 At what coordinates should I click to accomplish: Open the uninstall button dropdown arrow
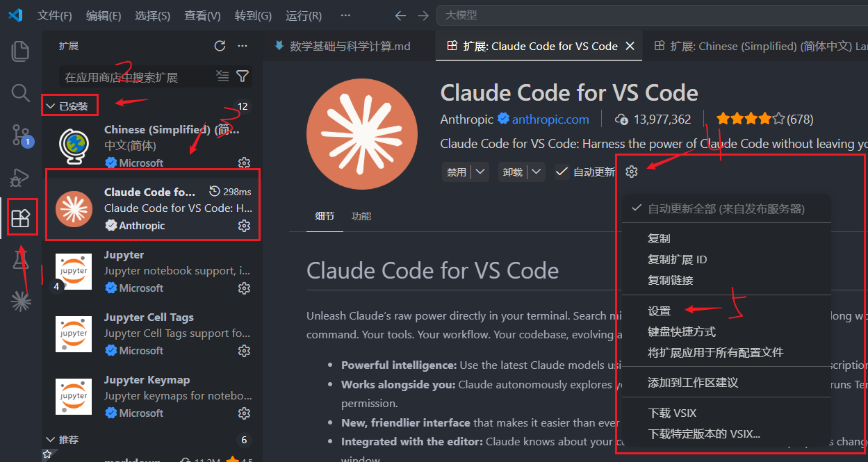coord(537,172)
